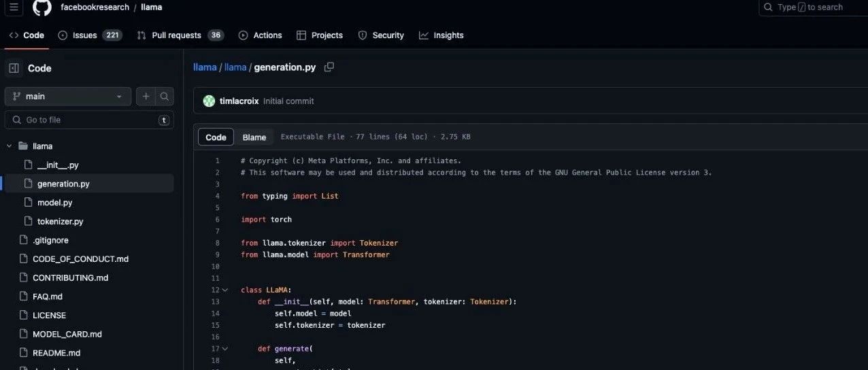
Task: Click the add file plus button
Action: point(146,97)
